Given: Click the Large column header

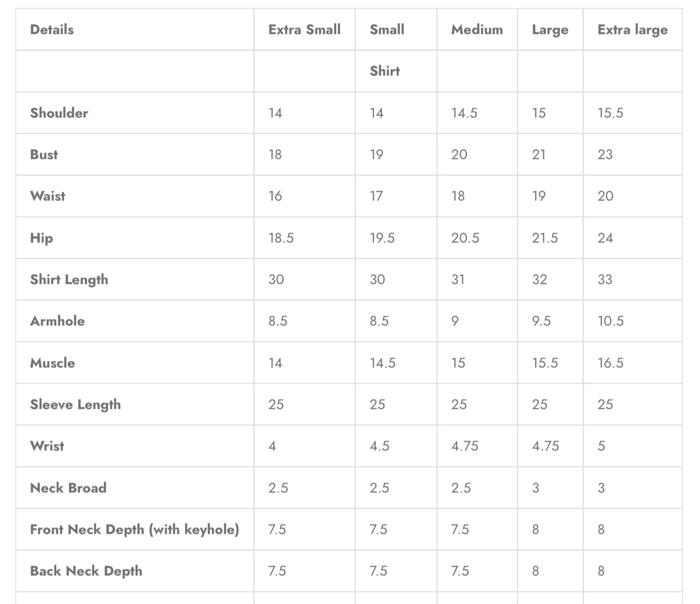Looking at the screenshot, I should [550, 30].
